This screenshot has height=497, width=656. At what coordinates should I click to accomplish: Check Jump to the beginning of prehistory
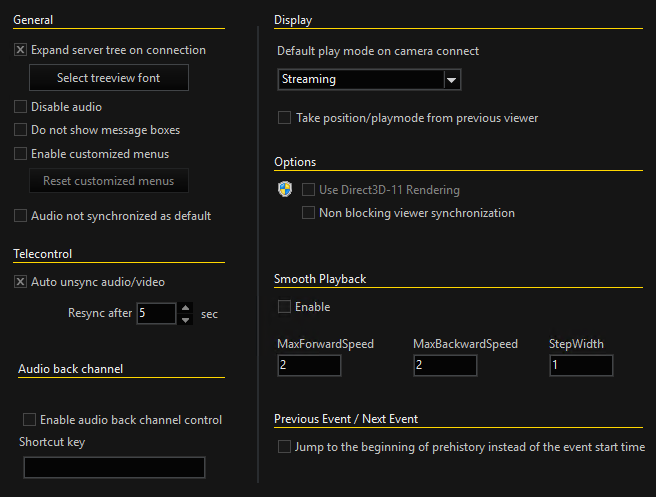point(284,446)
